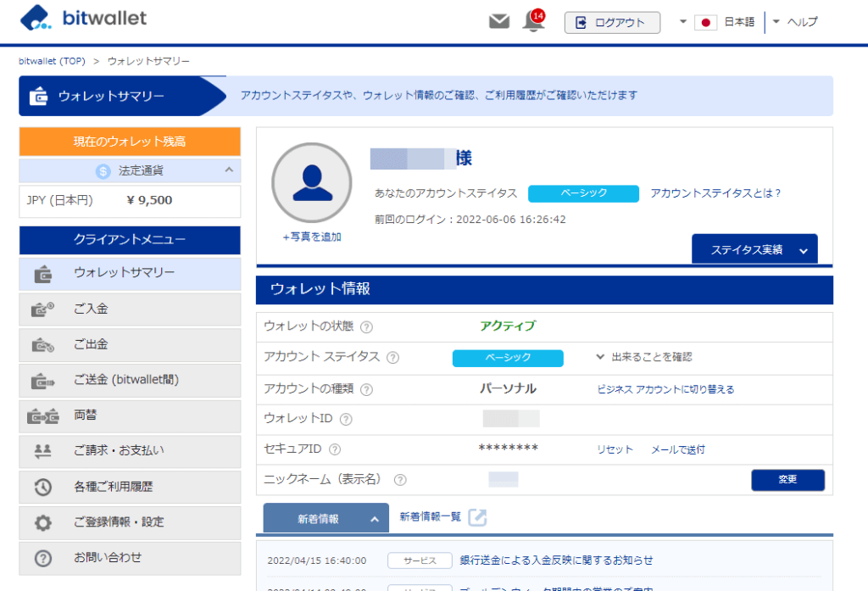
Task: Click the ご出金 withdrawal wallet icon
Action: [42, 345]
